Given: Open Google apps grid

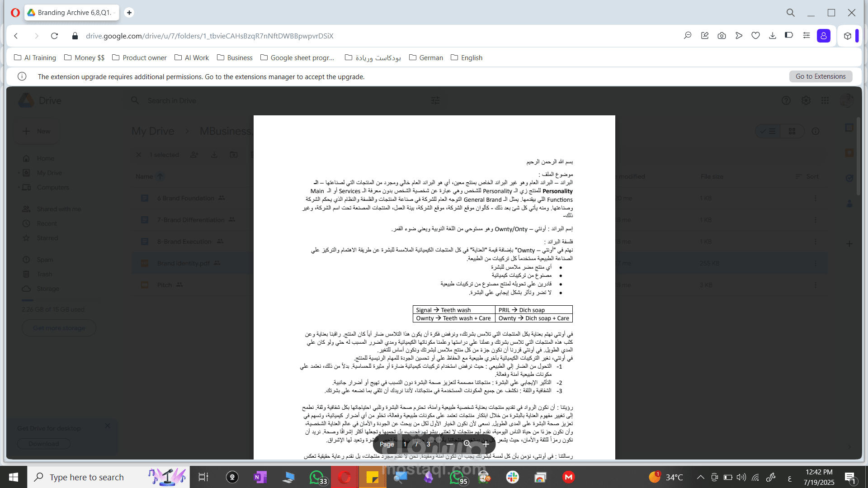Looking at the screenshot, I should [825, 100].
